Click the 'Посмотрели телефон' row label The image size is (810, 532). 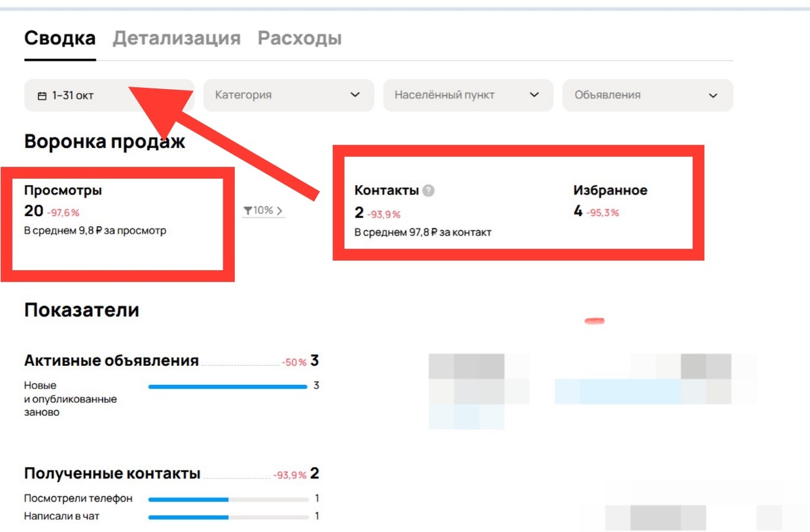coord(78,499)
